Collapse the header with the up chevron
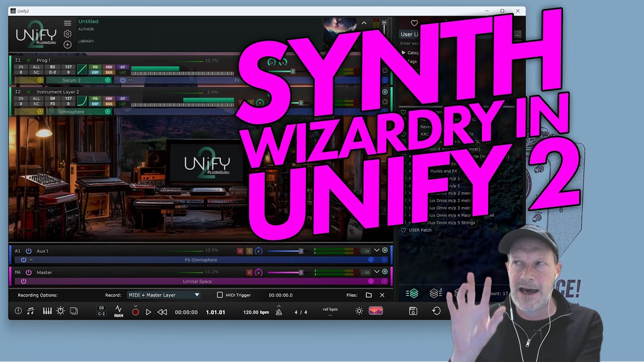The height and width of the screenshot is (362, 644). [364, 23]
